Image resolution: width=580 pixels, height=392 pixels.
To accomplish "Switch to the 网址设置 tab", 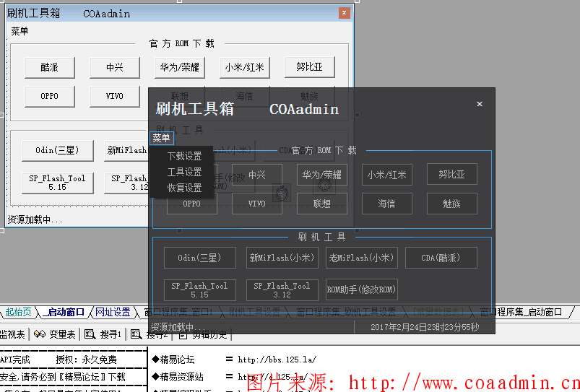I will pos(113,312).
